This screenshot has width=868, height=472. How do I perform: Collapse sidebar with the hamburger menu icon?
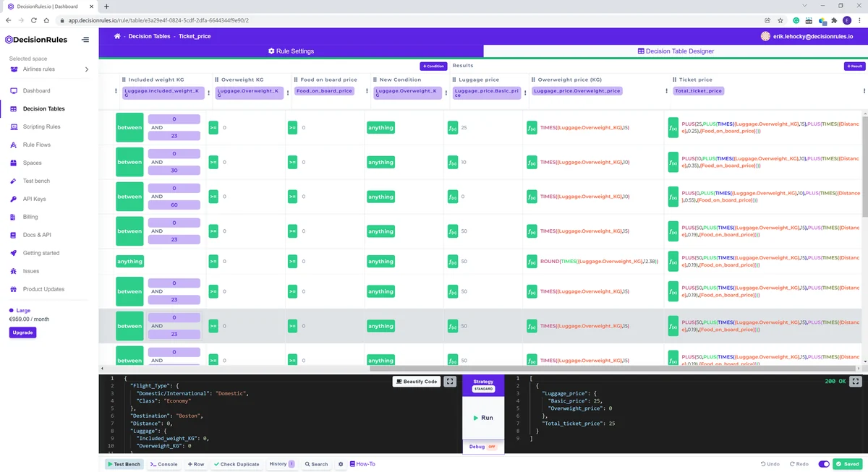click(85, 40)
